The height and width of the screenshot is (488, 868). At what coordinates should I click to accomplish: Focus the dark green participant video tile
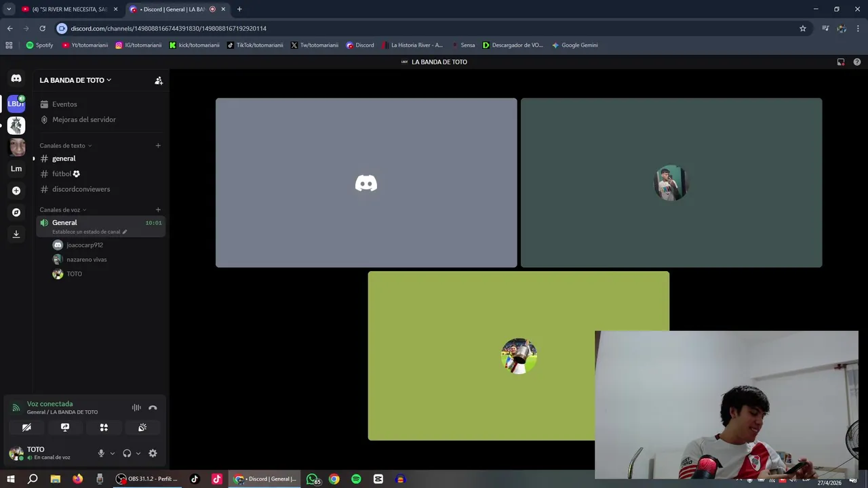point(671,183)
